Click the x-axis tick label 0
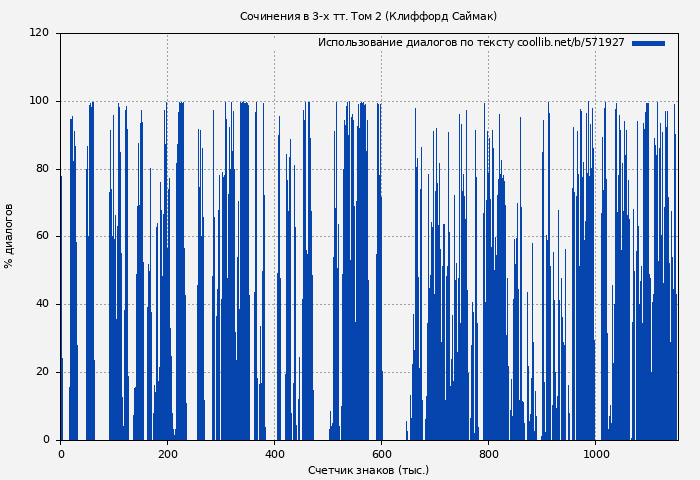 coord(61,454)
